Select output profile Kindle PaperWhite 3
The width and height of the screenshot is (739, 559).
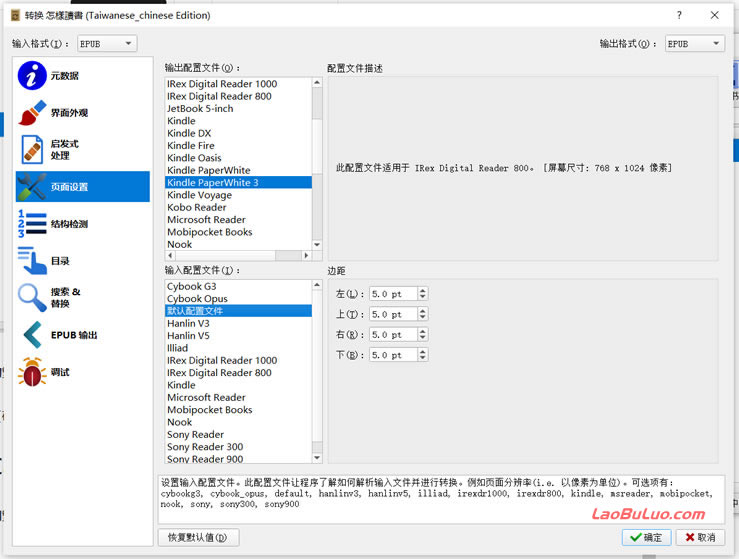click(x=238, y=182)
